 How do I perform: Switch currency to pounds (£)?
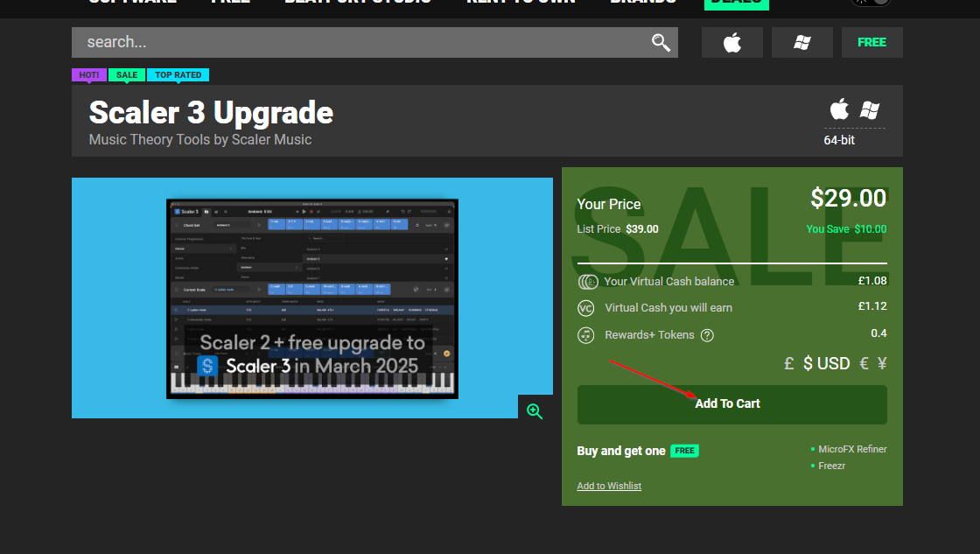(788, 363)
